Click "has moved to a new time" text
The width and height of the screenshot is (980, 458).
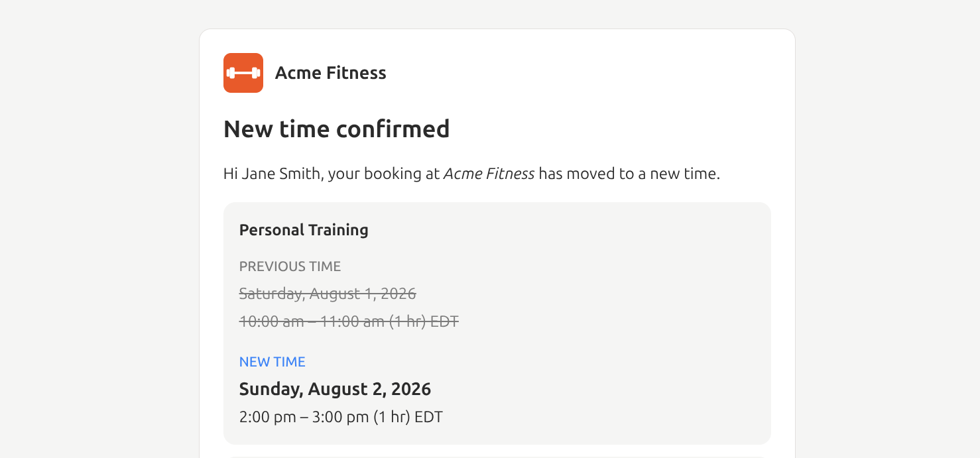click(x=629, y=174)
